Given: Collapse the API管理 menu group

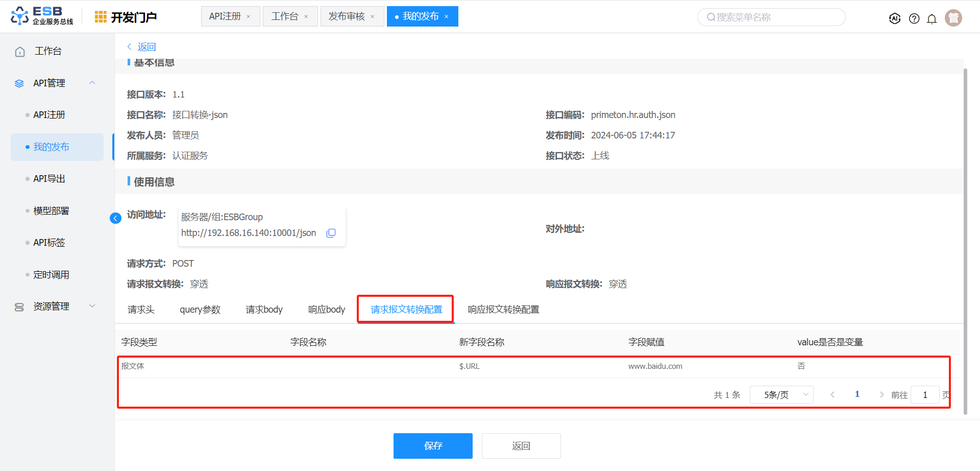Looking at the screenshot, I should pos(92,83).
